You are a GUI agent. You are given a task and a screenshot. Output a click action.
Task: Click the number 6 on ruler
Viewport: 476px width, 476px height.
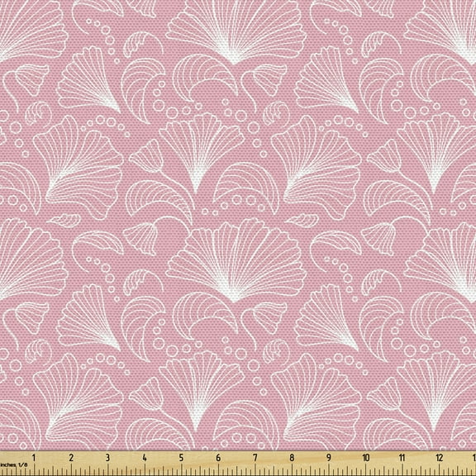(218, 458)
